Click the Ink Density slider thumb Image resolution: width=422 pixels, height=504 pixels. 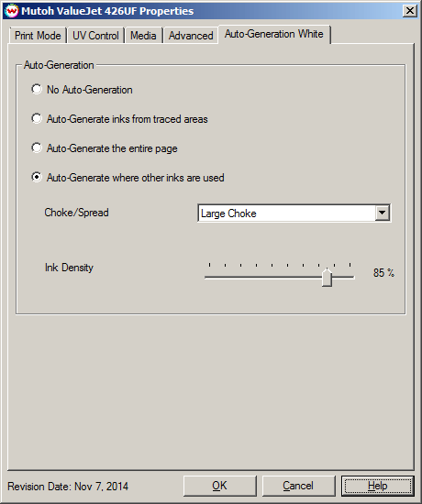click(x=327, y=277)
